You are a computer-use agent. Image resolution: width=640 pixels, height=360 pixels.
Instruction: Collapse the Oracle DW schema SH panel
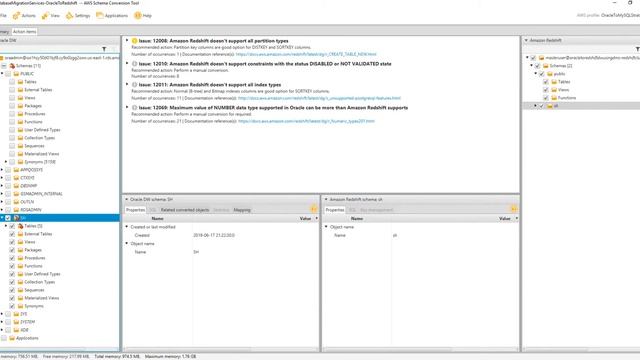tap(127, 199)
